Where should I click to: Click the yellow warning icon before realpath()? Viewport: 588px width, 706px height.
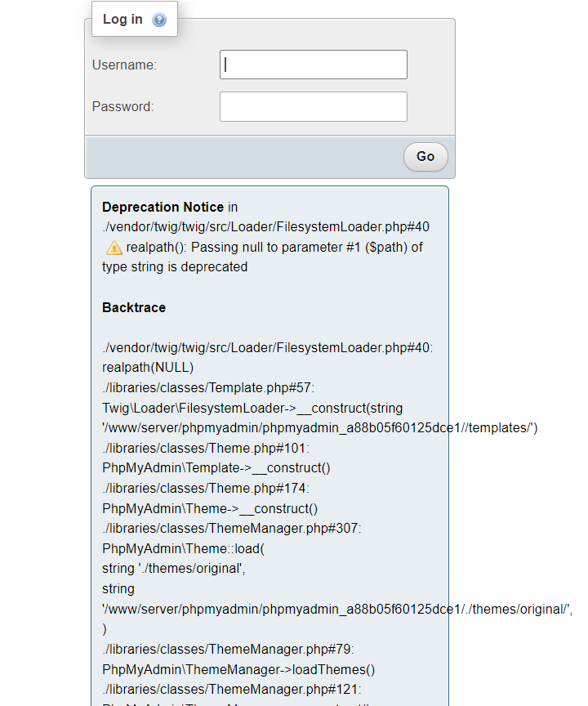[114, 248]
